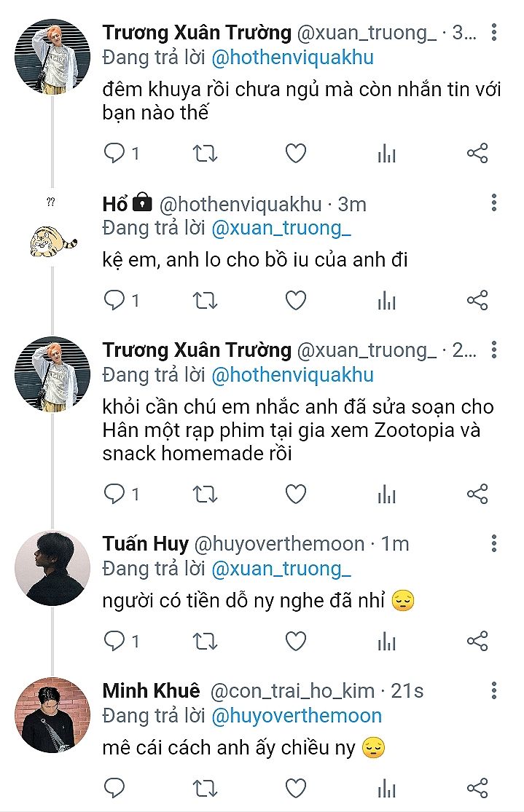View analytics on first Trương Xuân Trường tweet
This screenshot has width=524, height=812.
click(x=386, y=153)
